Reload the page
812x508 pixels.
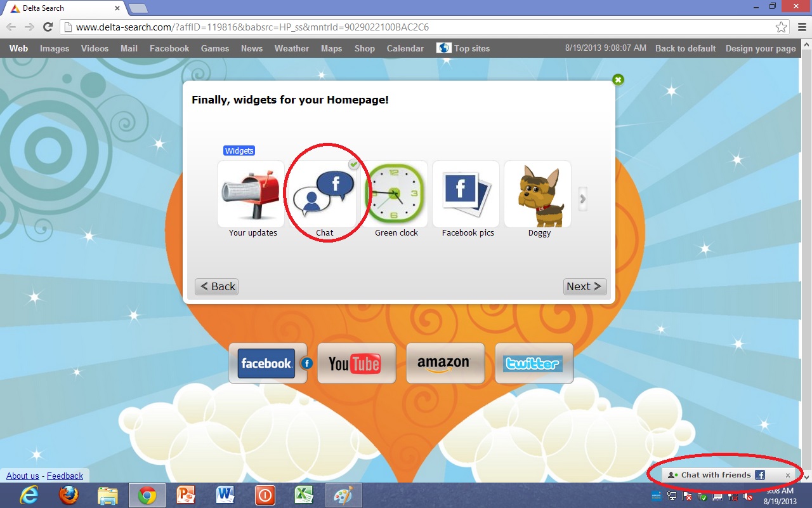tap(48, 27)
